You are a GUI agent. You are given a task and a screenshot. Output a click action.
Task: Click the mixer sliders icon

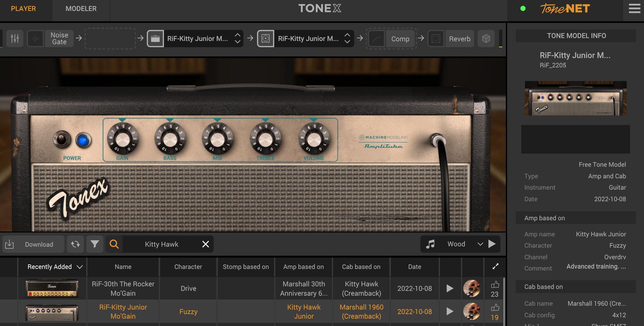click(x=15, y=39)
